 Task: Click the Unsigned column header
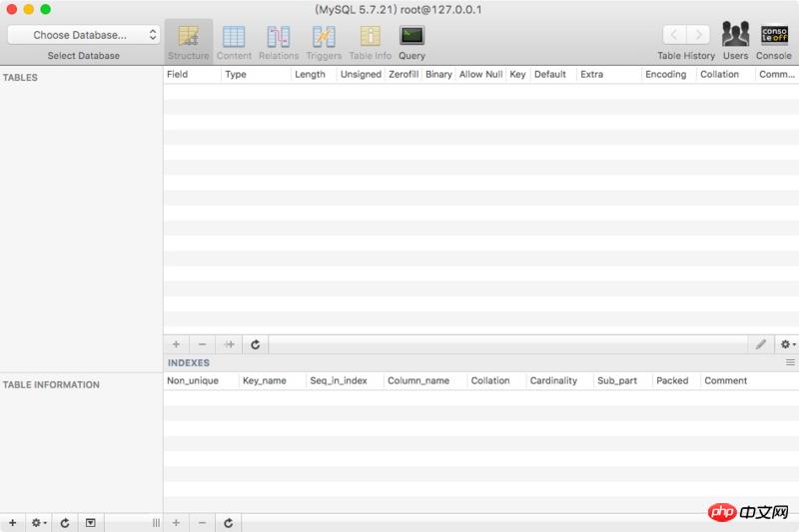tap(361, 74)
